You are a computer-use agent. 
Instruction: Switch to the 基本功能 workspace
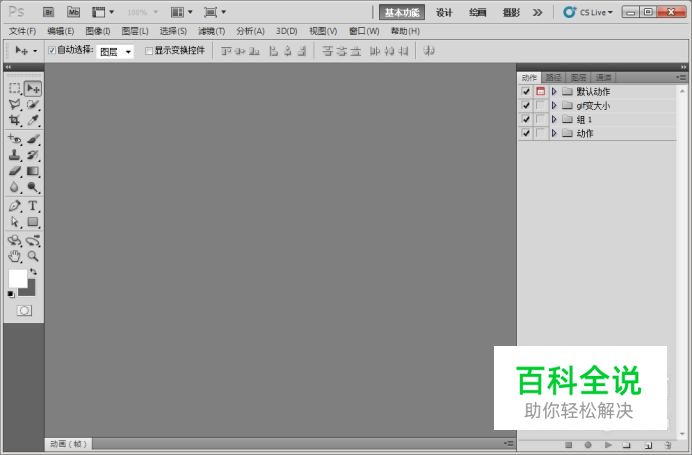402,12
